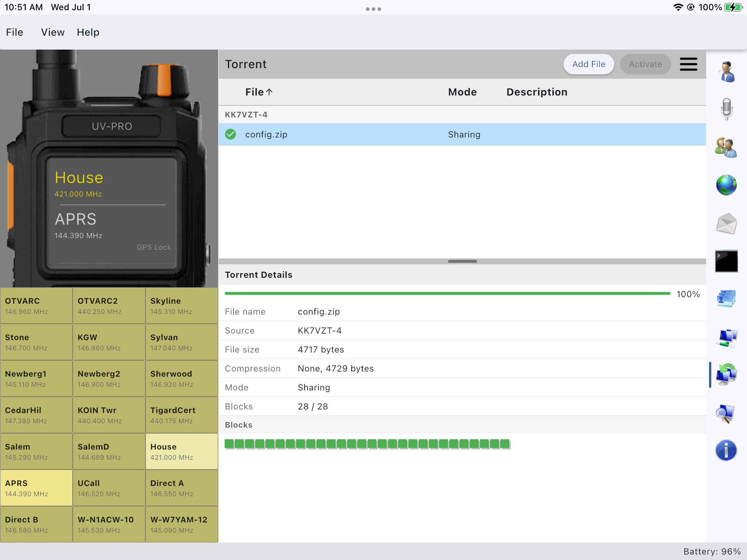The image size is (747, 560).
Task: Open the contacts people icon
Action: pos(726,147)
